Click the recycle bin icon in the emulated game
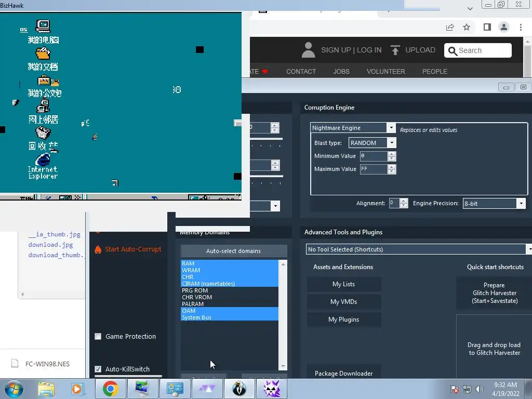The width and height of the screenshot is (532, 399). [43, 132]
